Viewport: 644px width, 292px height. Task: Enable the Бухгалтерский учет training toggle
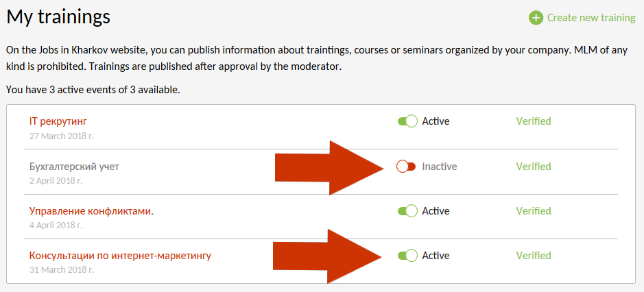click(406, 167)
